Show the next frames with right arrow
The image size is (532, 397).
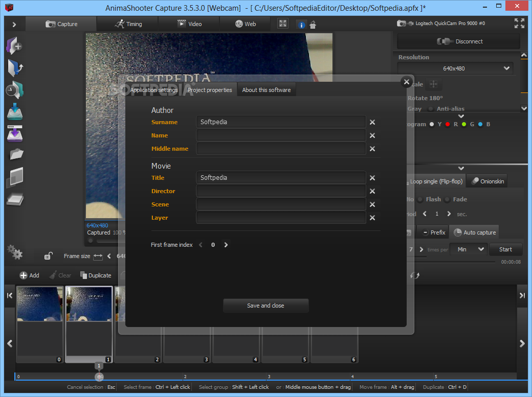(522, 343)
